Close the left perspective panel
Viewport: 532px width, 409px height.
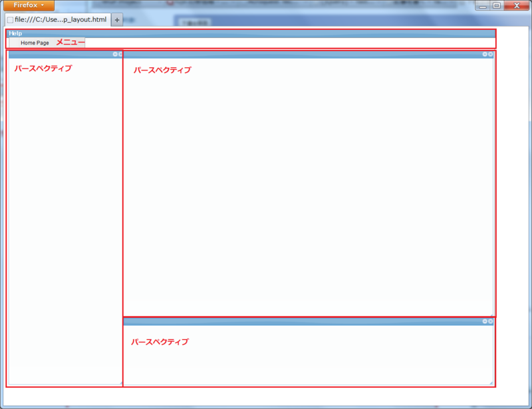[x=120, y=54]
